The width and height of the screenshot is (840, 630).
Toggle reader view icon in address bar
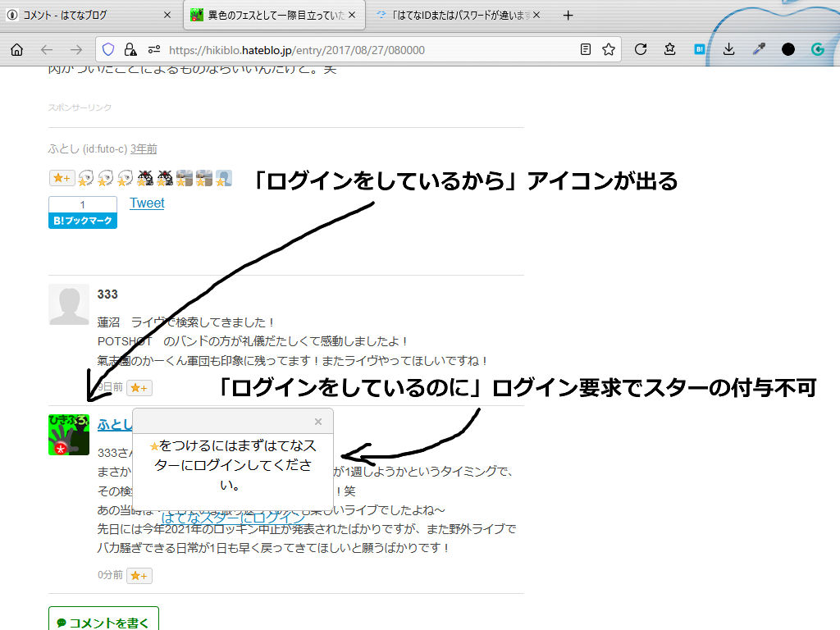pyautogui.click(x=586, y=50)
